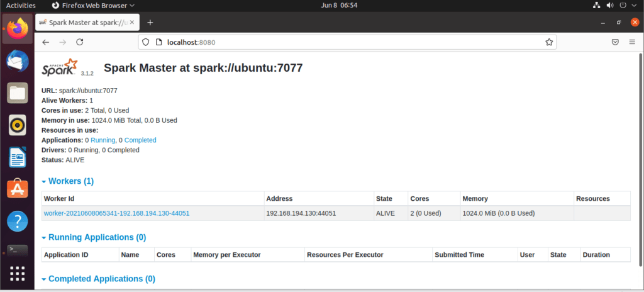Screen dimensions: 644x292
Task: Open the worker-20210608065341 link
Action: [116, 213]
